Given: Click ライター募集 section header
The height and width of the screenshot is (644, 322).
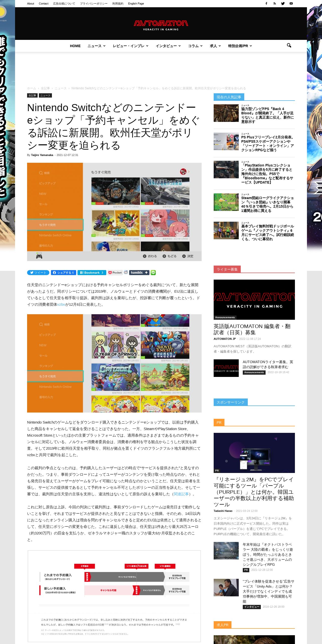Looking at the screenshot, I should point(227,269).
